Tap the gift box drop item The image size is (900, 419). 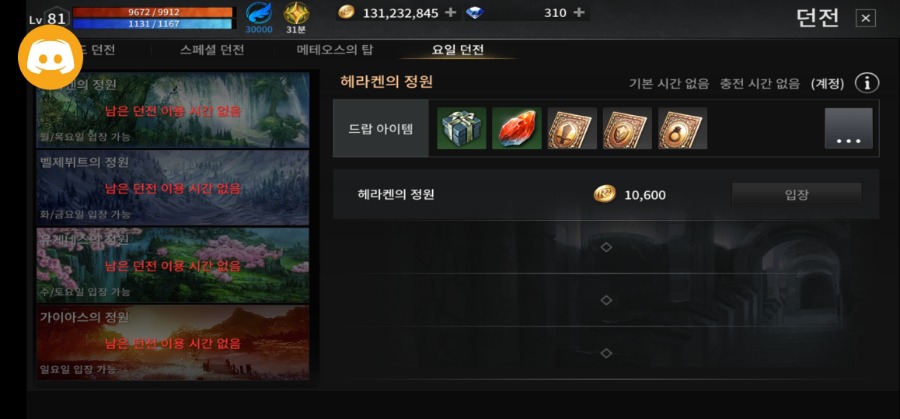click(461, 128)
